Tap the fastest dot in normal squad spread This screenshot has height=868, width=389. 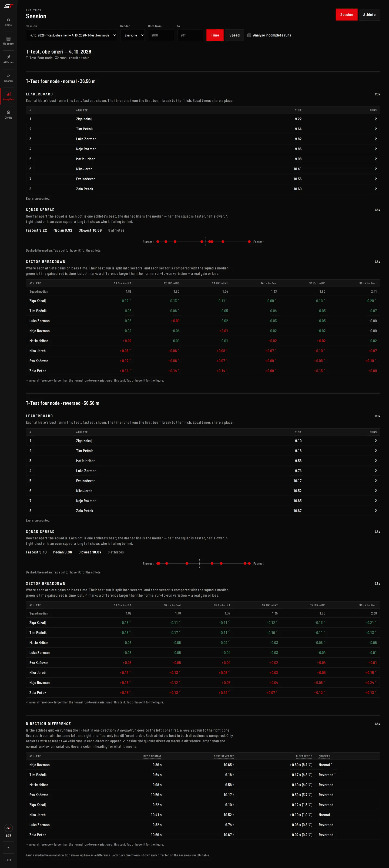(249, 242)
